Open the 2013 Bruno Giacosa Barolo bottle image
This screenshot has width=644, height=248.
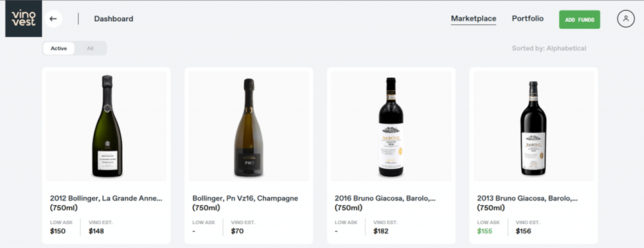coord(534,126)
